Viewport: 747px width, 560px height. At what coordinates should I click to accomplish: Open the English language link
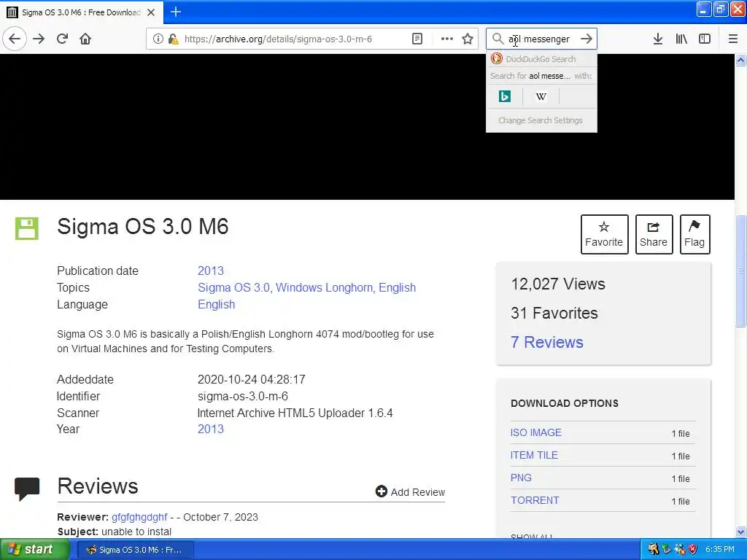click(216, 304)
